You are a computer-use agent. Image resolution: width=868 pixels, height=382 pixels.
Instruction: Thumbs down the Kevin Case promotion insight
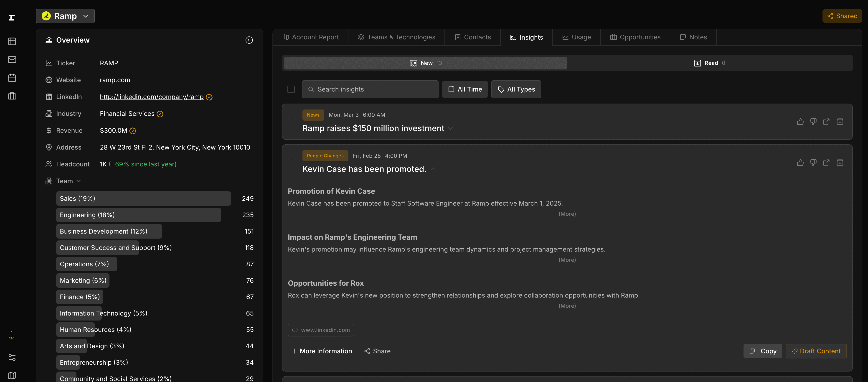click(x=813, y=163)
